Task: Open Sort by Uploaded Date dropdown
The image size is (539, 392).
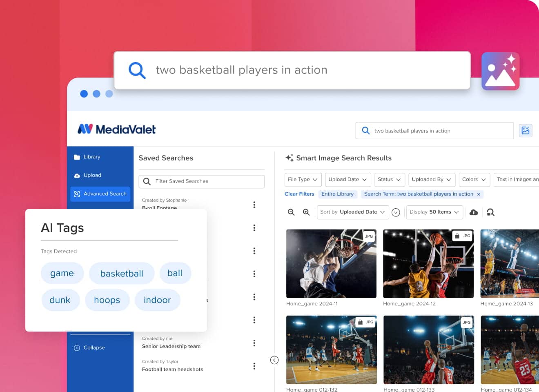Action: [x=352, y=212]
